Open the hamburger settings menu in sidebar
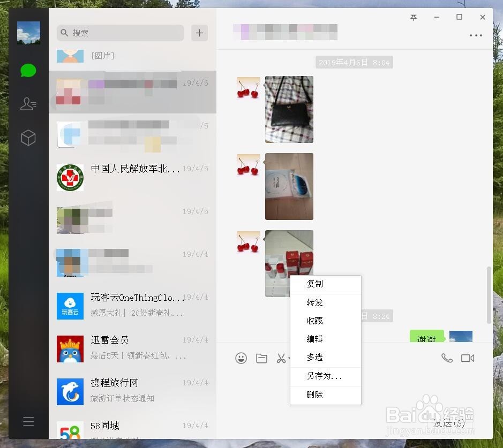 pyautogui.click(x=28, y=421)
